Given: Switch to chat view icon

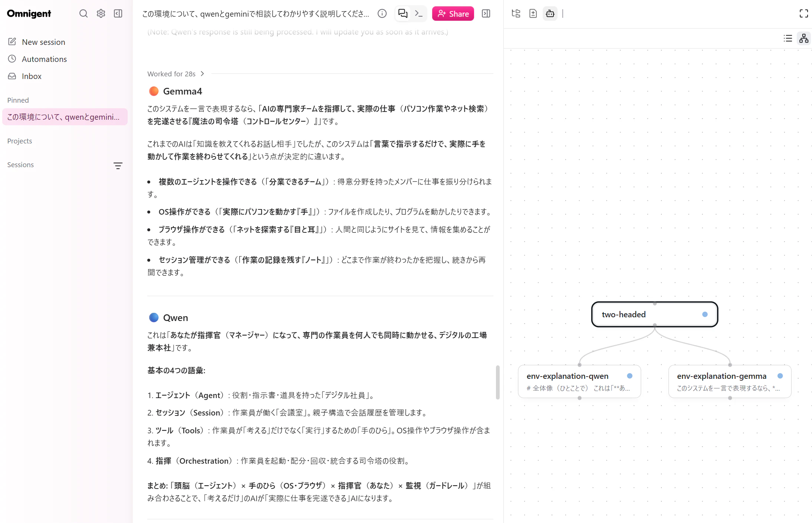Looking at the screenshot, I should 402,14.
